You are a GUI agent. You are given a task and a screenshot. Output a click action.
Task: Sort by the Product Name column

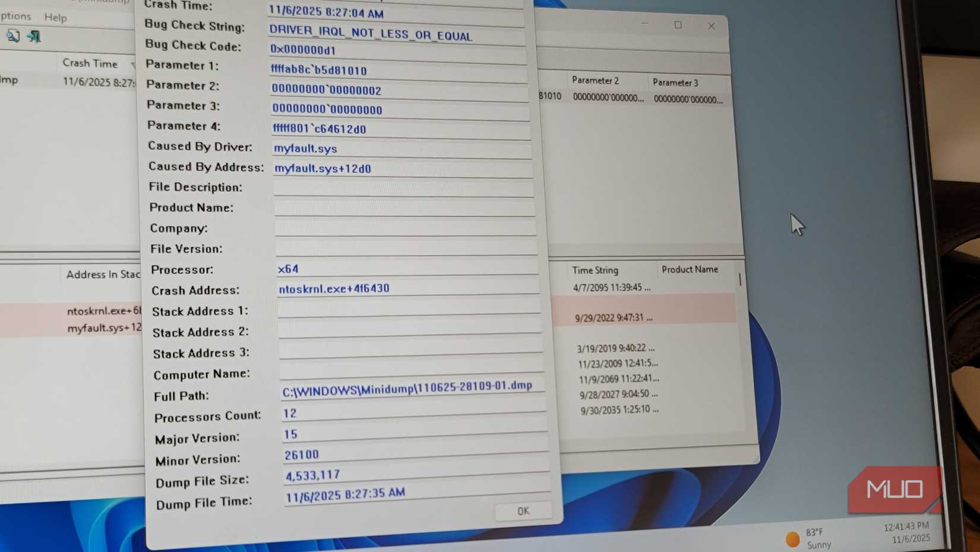pos(690,269)
